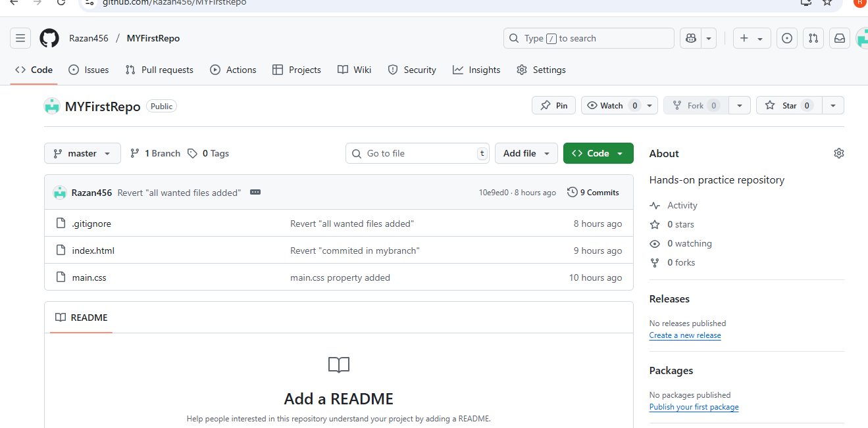Open the Copilot icon button
The image size is (868, 428).
coord(690,38)
